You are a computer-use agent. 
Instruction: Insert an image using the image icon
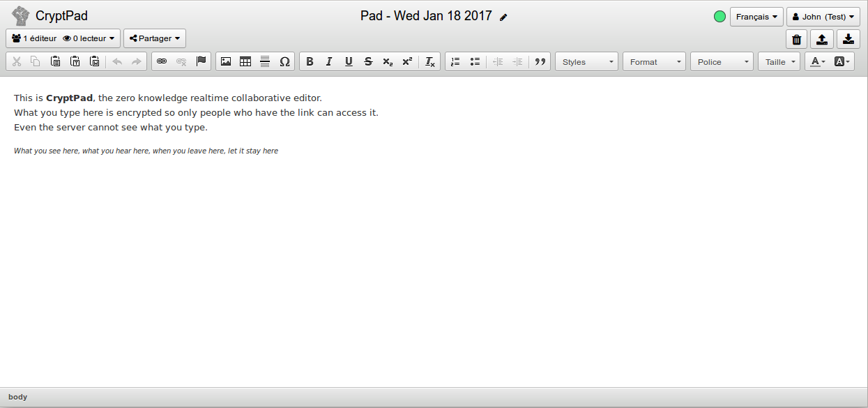tap(226, 61)
